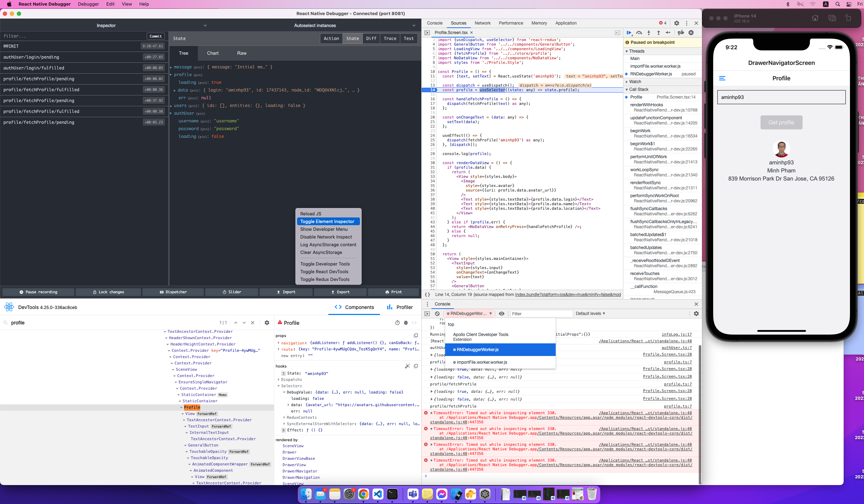
Task: Open Default levels dropdown in console
Action: (590, 314)
